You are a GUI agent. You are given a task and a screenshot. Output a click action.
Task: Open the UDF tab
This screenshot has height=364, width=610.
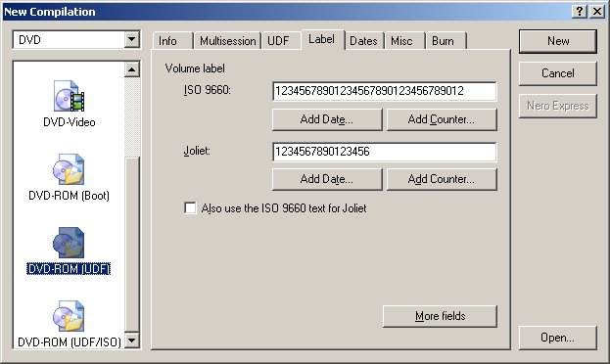(281, 41)
